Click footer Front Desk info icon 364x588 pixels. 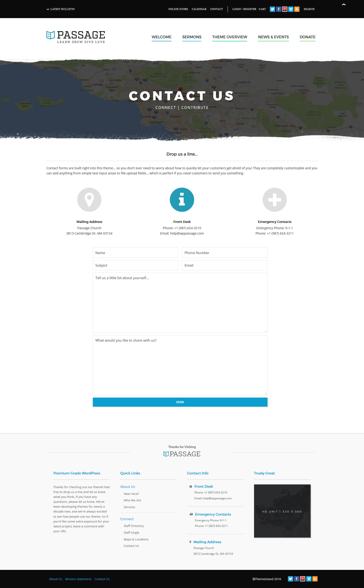tap(191, 487)
